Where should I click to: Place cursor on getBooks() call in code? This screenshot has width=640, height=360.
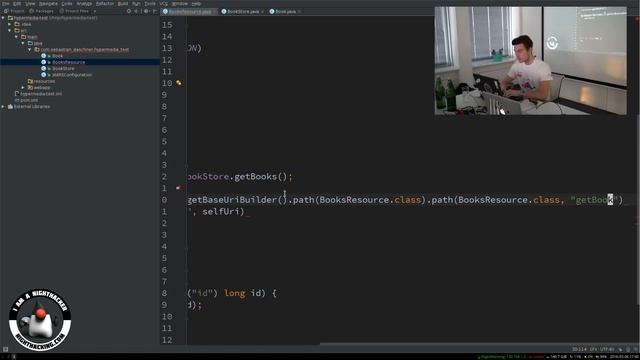click(x=261, y=177)
